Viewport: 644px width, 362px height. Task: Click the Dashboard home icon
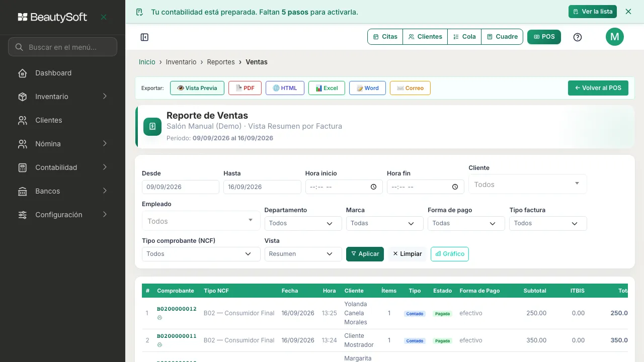pyautogui.click(x=23, y=73)
